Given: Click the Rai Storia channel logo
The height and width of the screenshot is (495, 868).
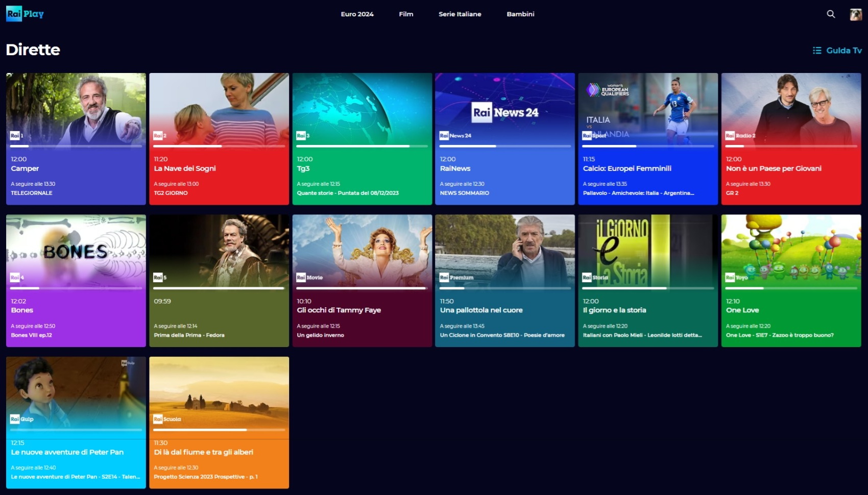Looking at the screenshot, I should coord(595,277).
